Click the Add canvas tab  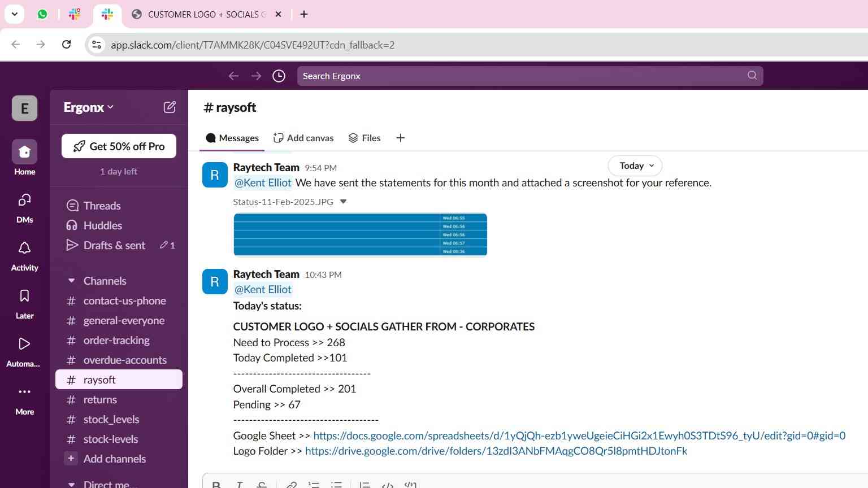303,138
